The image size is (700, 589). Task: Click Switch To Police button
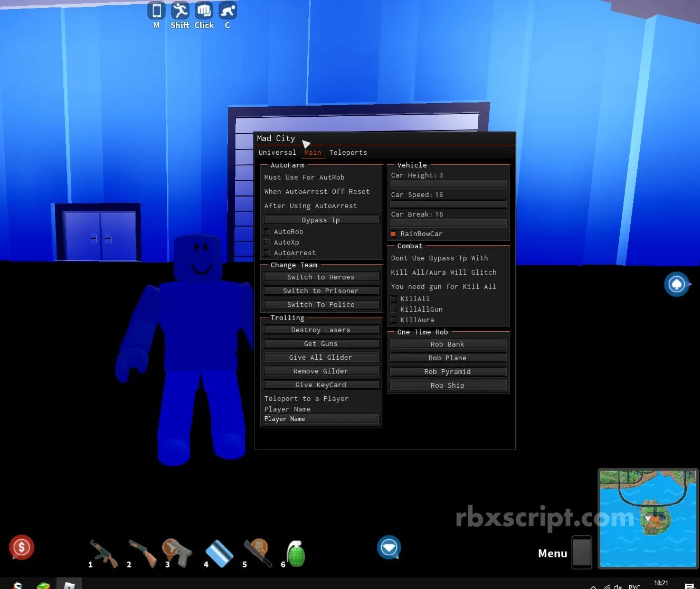click(321, 305)
